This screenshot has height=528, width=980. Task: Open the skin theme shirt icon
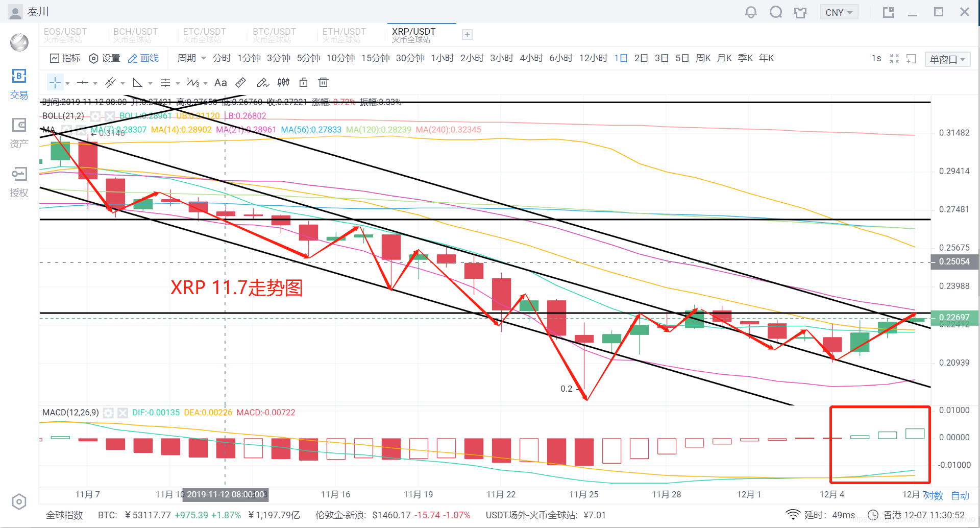[x=800, y=12]
